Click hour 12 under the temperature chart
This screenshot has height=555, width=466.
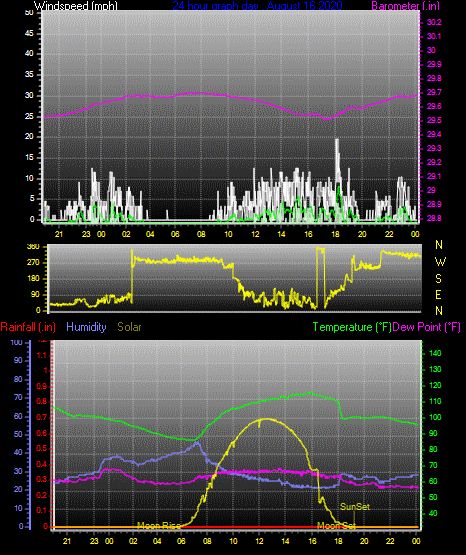[x=259, y=541]
